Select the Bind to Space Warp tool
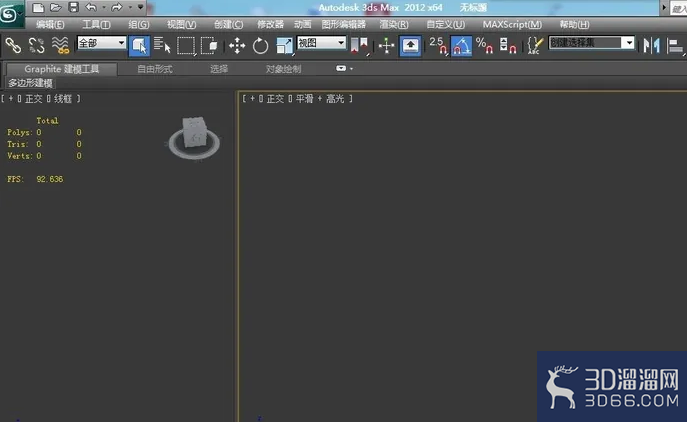This screenshot has height=422, width=687. [x=60, y=45]
